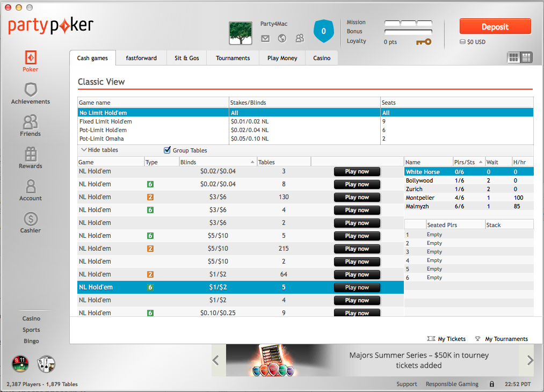Select Fixed Limit Hold'em game
The image size is (544, 392).
[x=153, y=121]
